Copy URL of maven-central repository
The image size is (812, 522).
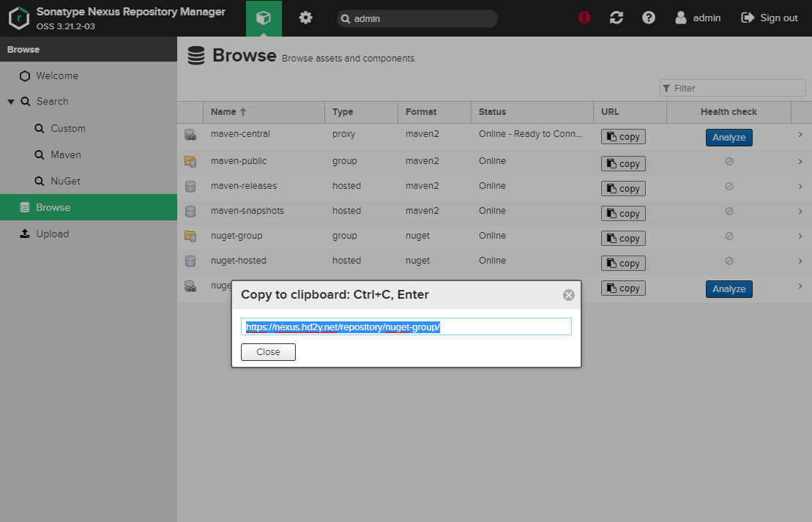624,137
